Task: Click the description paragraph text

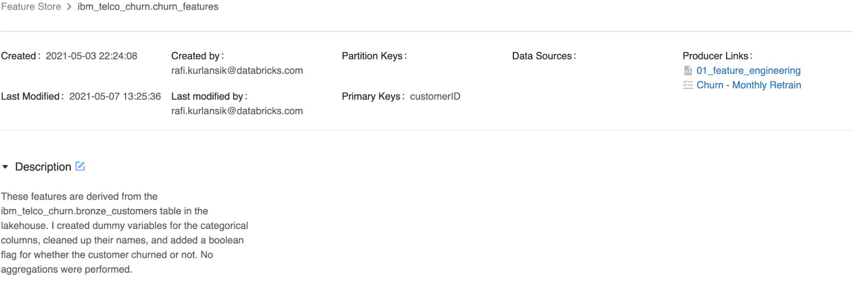Action: click(x=124, y=233)
